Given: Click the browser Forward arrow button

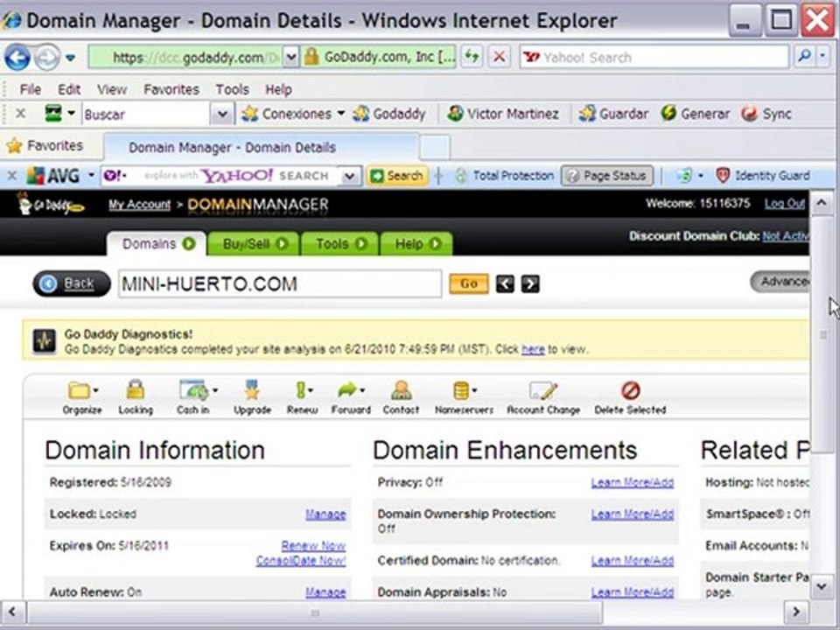Looking at the screenshot, I should click(x=46, y=58).
